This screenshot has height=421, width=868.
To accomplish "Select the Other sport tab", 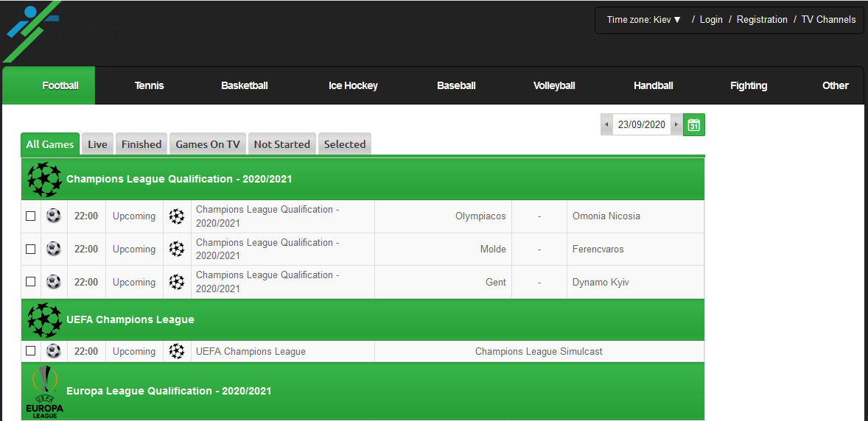I will 836,86.
